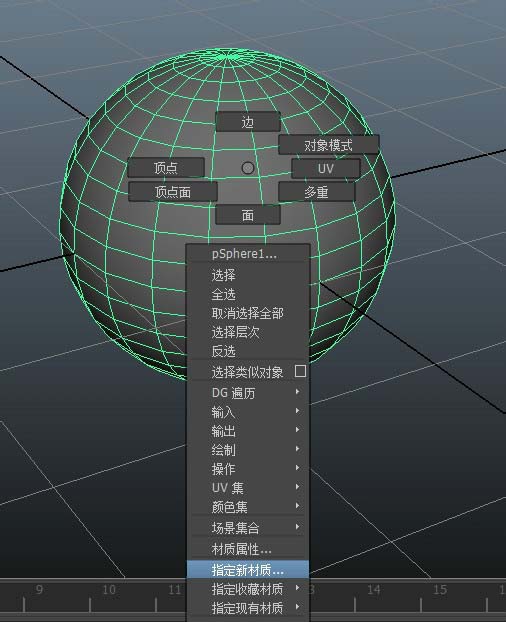This screenshot has width=506, height=622.
Task: Expand 指定收藏材质 submenu
Action: click(x=248, y=589)
